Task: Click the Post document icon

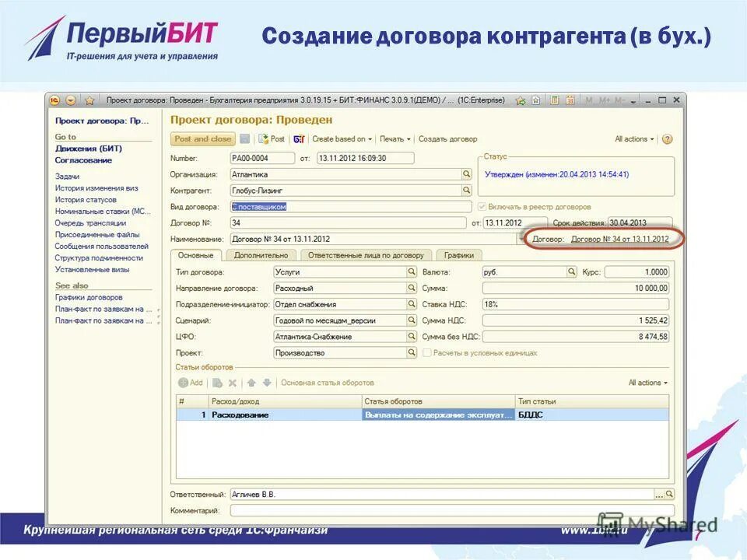Action: point(263,139)
